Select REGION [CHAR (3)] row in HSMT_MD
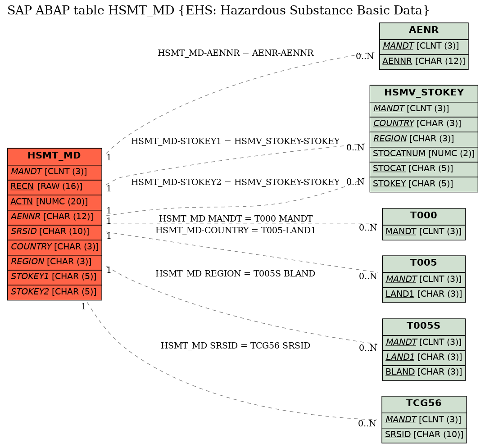The image size is (485, 448). 54,262
